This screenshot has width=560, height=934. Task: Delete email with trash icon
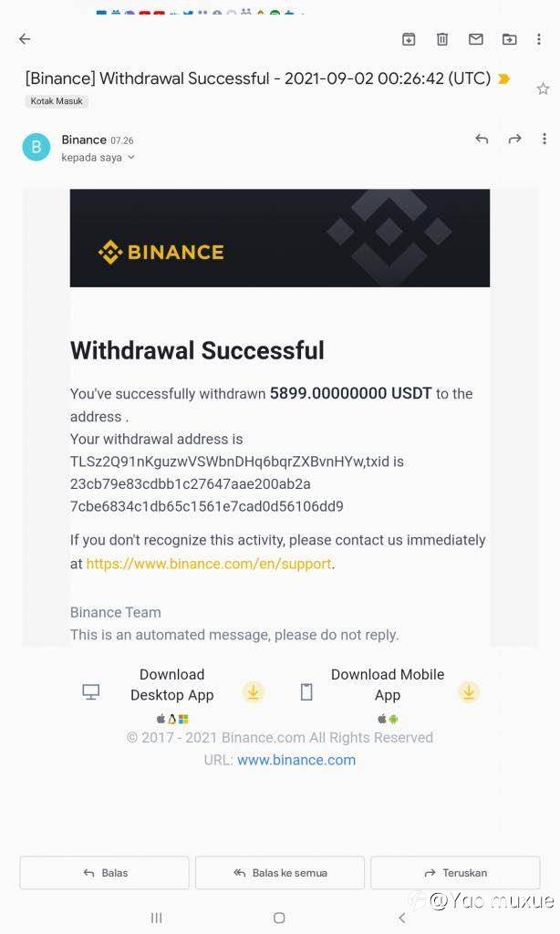click(x=442, y=39)
